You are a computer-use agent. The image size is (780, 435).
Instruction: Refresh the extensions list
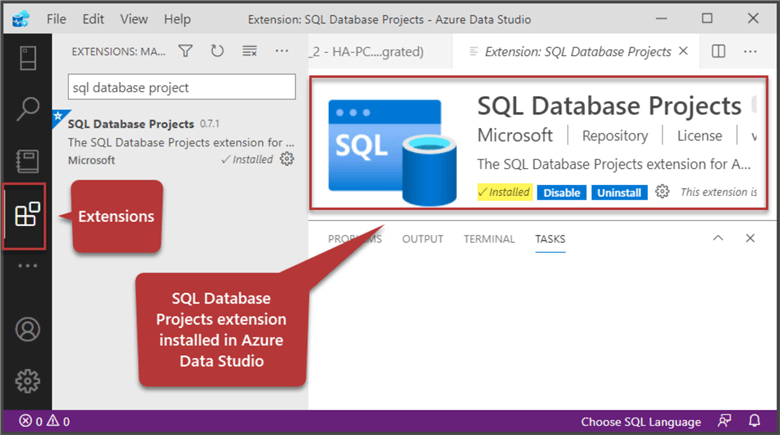pos(217,51)
